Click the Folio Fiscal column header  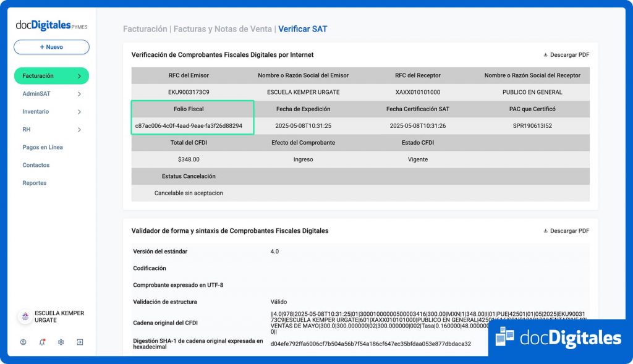pyautogui.click(x=189, y=109)
